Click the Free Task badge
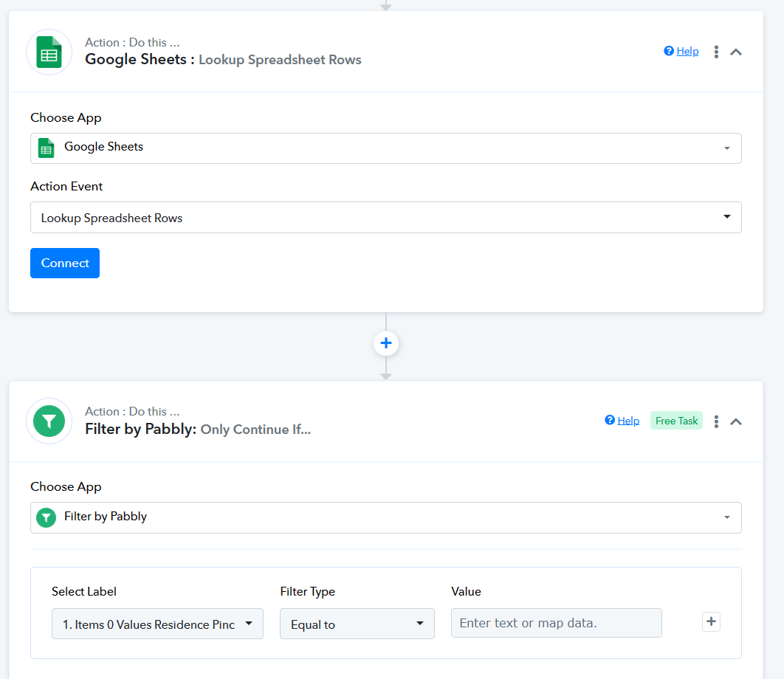The width and height of the screenshot is (784, 679). pyautogui.click(x=676, y=421)
